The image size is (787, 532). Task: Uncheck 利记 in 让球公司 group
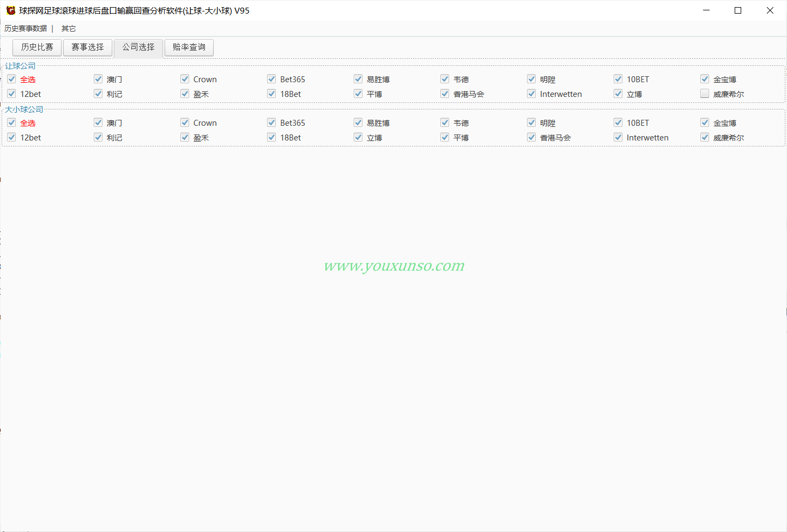pos(98,94)
